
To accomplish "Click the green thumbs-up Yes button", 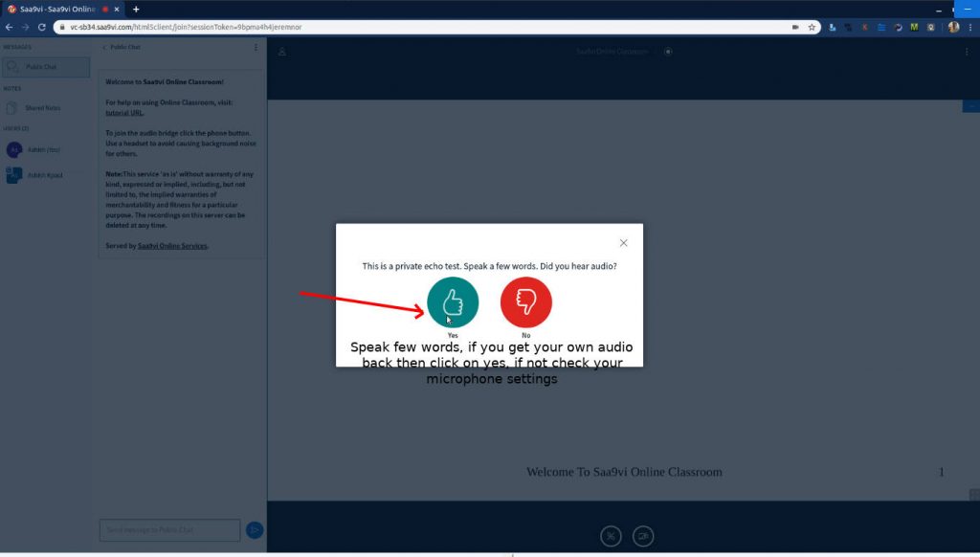I will click(453, 302).
